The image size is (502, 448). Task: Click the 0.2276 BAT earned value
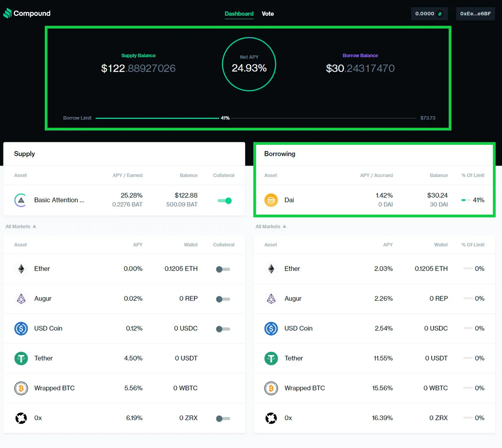(x=127, y=204)
